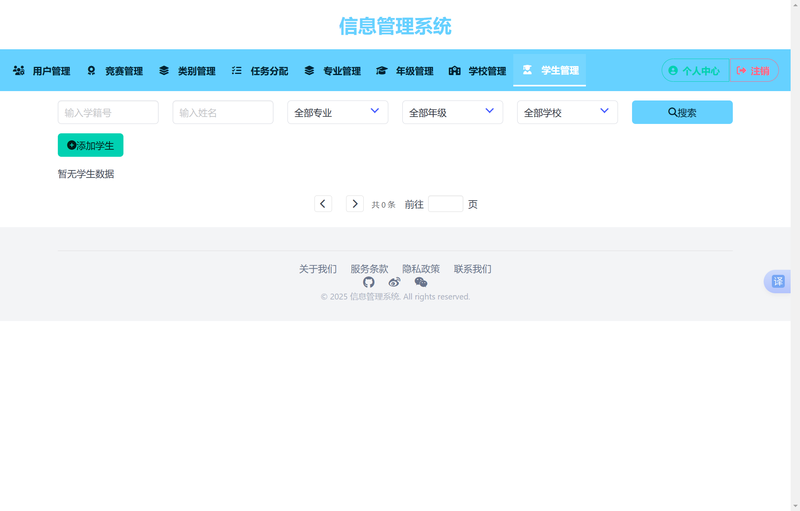Open the 任务分配 menu item

[260, 70]
